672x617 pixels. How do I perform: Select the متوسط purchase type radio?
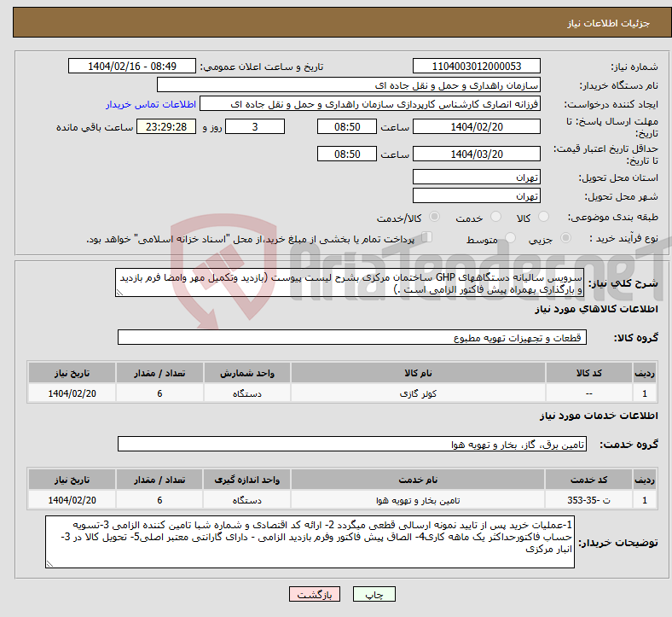coord(510,238)
